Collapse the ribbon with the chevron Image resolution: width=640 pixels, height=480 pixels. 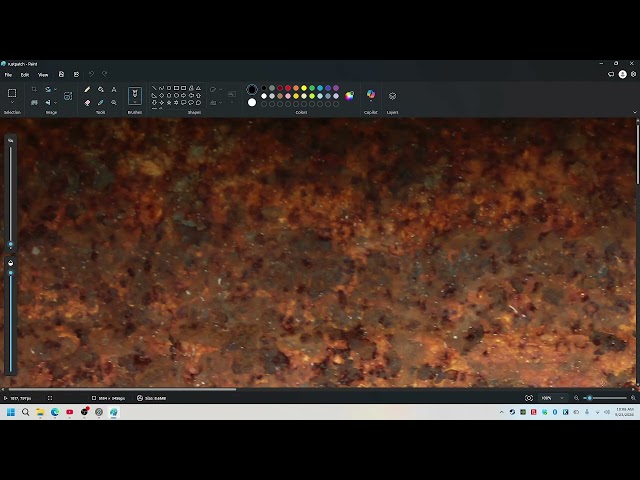(x=634, y=112)
